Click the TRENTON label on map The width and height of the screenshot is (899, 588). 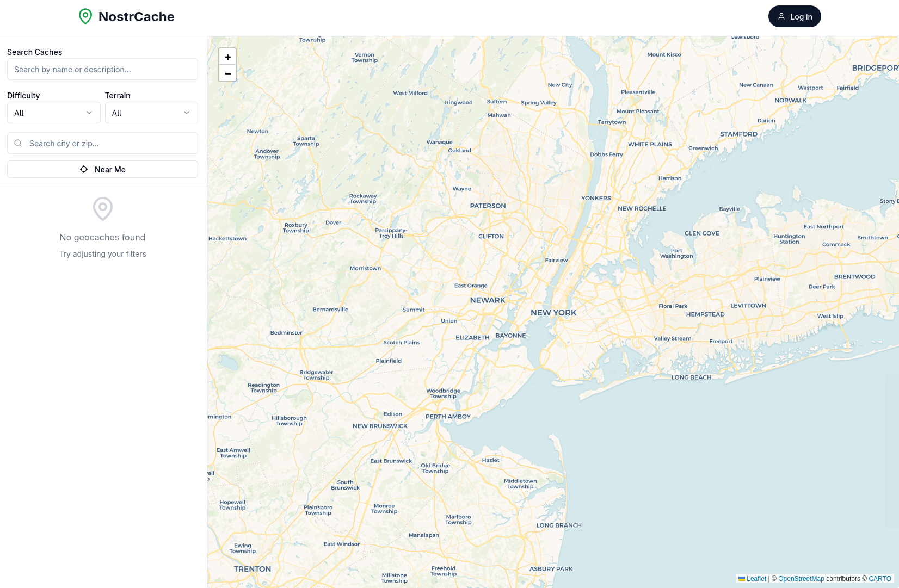(x=252, y=569)
